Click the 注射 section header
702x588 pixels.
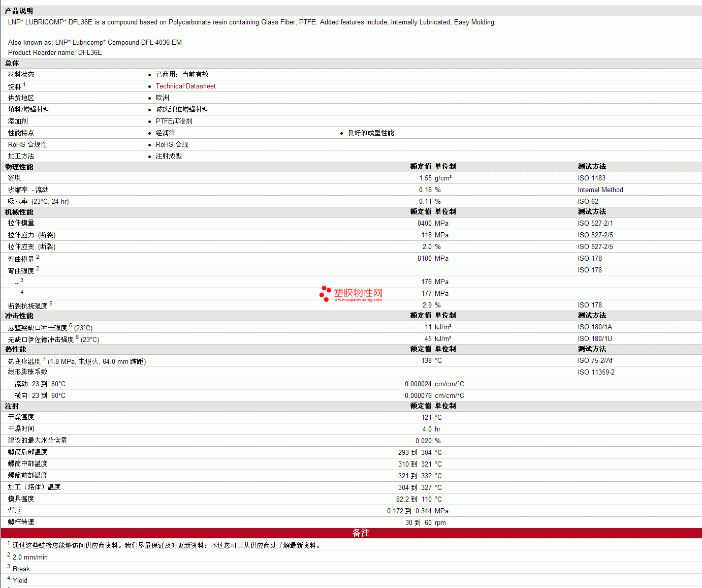tap(12, 406)
